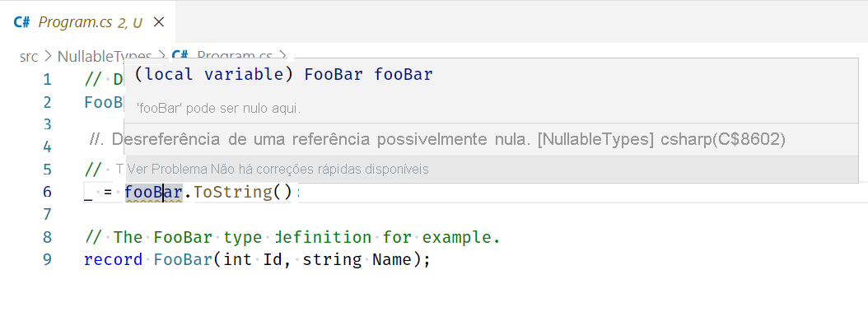
Task: Click the CS8602 diagnostic message in hover
Action: pos(436,139)
